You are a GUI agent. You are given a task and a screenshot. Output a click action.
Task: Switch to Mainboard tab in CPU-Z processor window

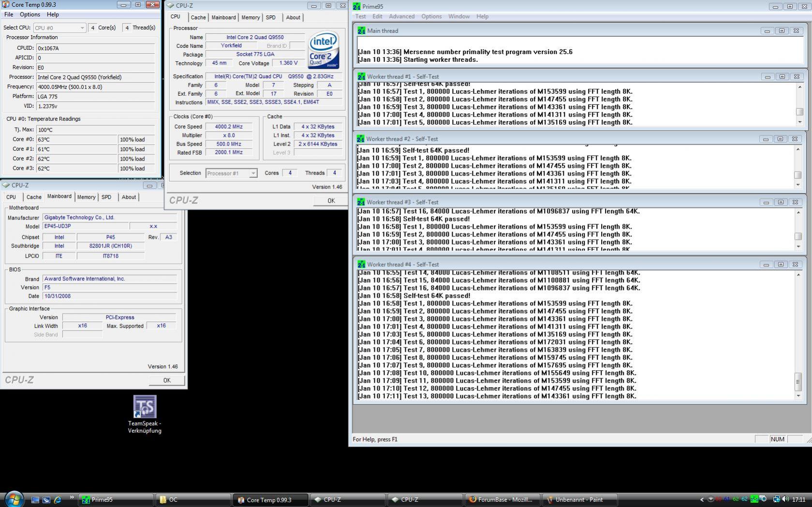[x=224, y=17]
